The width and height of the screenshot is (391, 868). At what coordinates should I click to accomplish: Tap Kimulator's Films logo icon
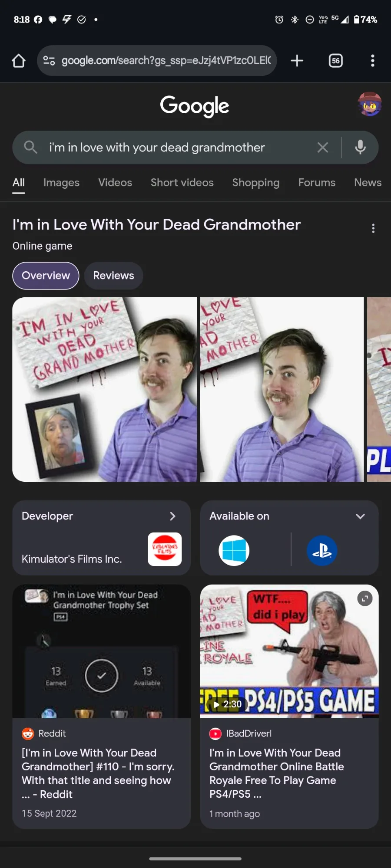click(x=165, y=549)
